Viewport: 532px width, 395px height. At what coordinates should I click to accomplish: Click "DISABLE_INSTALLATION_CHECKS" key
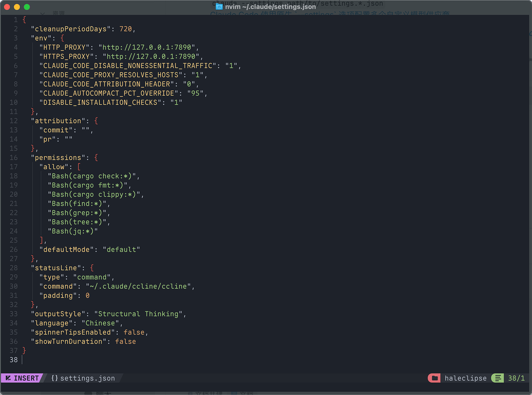(x=100, y=102)
